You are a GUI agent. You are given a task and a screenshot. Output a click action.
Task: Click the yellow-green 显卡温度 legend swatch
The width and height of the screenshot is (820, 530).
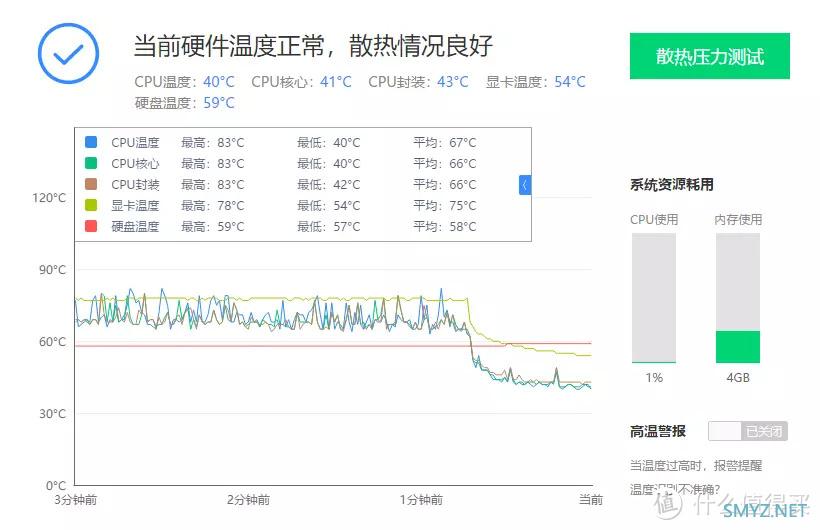click(x=91, y=205)
